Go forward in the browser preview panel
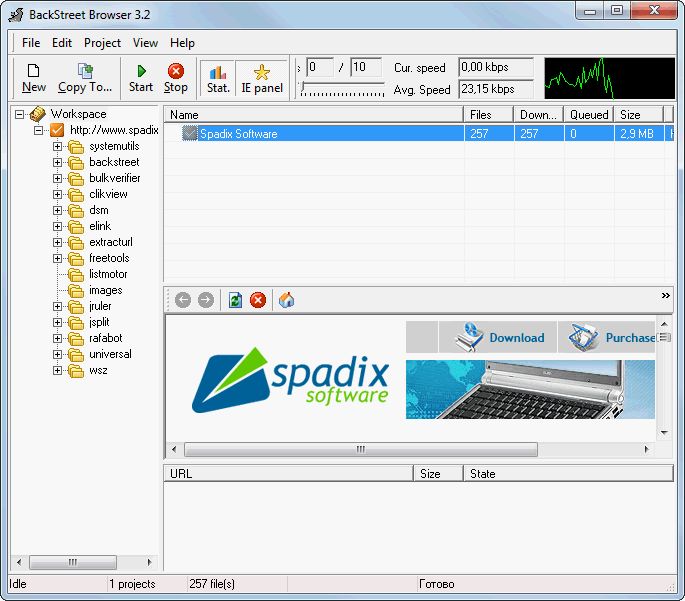The height and width of the screenshot is (601, 685). (x=205, y=300)
